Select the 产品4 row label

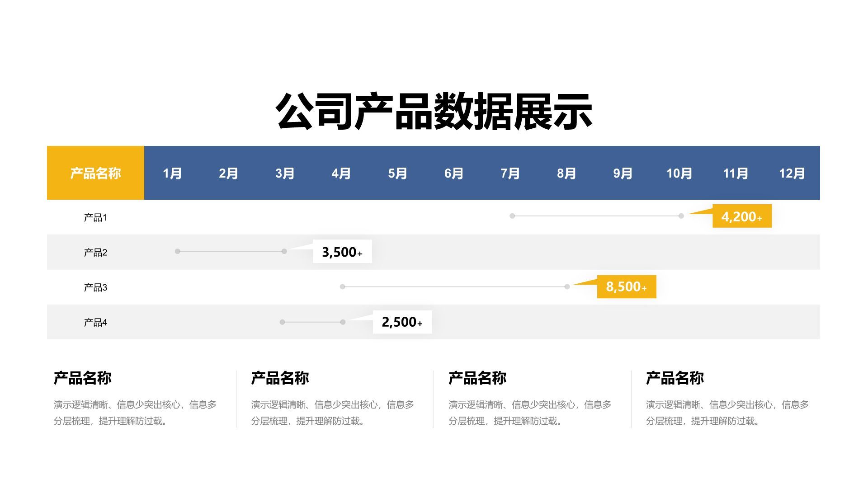click(95, 322)
